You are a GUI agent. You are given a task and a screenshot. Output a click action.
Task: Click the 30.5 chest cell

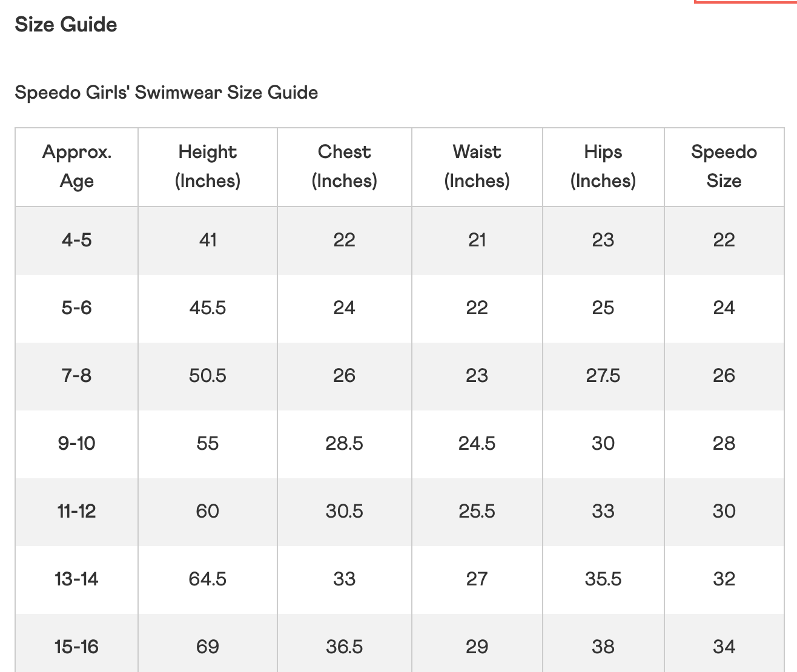345,512
